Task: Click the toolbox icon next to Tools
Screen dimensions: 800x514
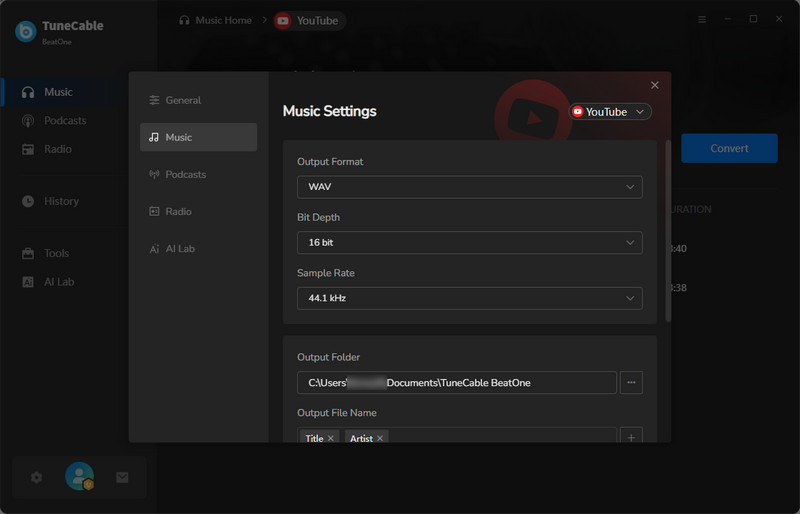Action: (28, 253)
